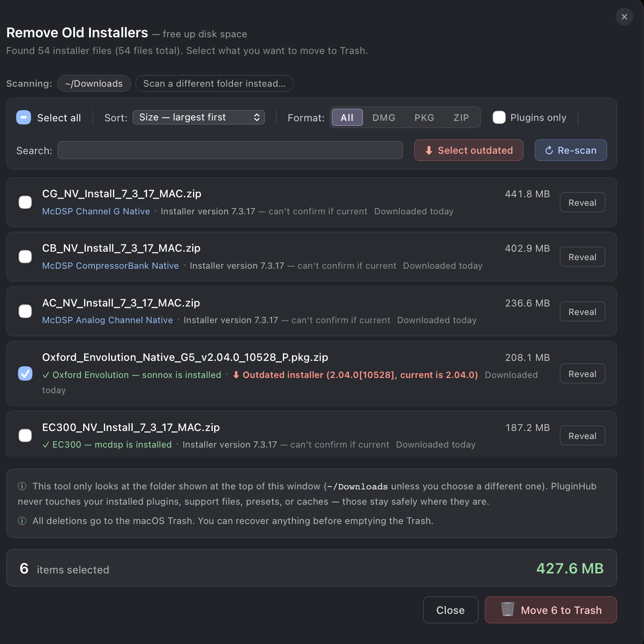The image size is (644, 644).
Task: Click into the Search input field
Action: point(230,150)
